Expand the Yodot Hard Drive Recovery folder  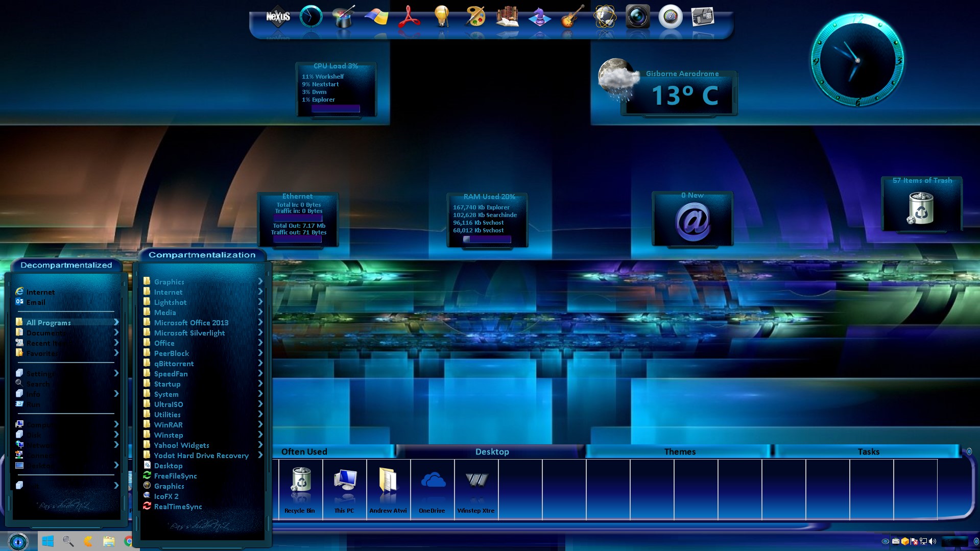coord(201,456)
